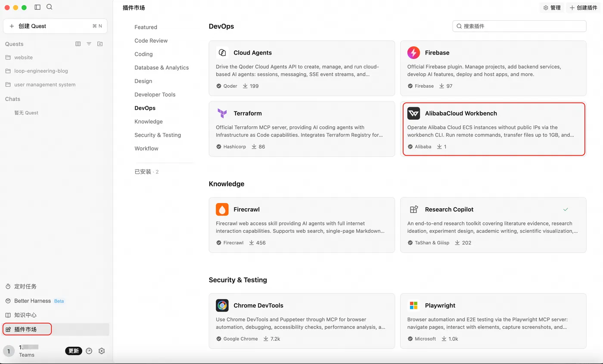Open the Quests filter icon

click(89, 44)
